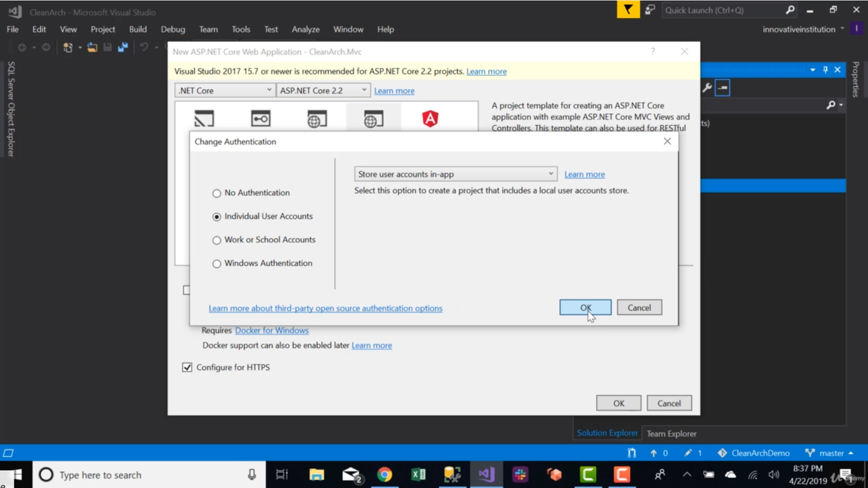Expand the Solution Explorer search options arrow
Viewport: 868px width, 488px height.
click(x=841, y=106)
